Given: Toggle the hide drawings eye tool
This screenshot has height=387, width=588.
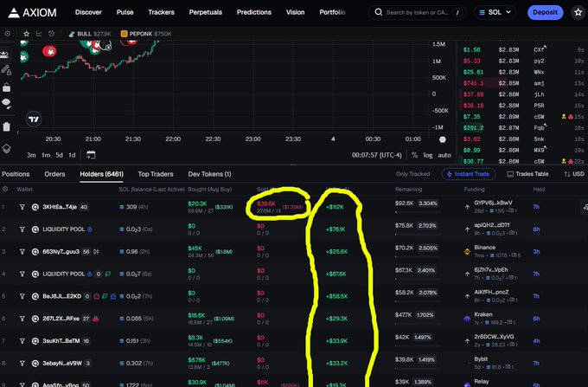Looking at the screenshot, I should pos(6,103).
